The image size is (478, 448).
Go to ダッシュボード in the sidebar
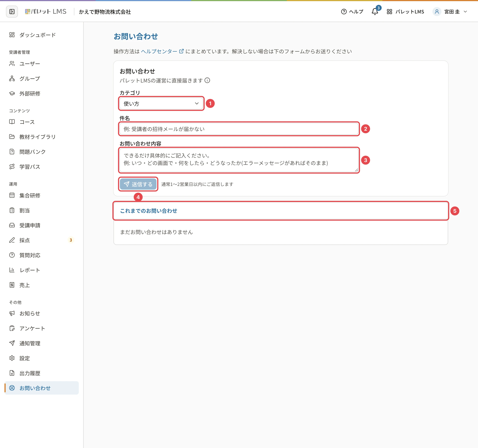[x=42, y=35]
